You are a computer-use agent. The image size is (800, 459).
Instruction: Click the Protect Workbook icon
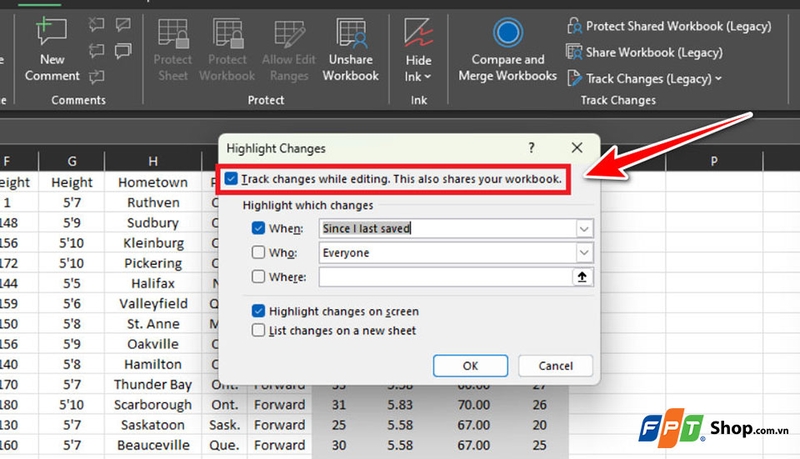228,34
